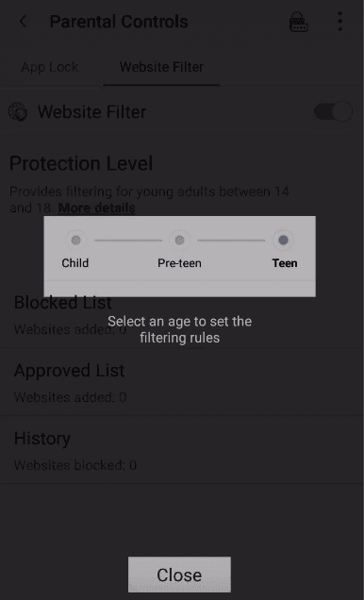The height and width of the screenshot is (600, 364).
Task: Open the Blocked List section
Action: 182,315
